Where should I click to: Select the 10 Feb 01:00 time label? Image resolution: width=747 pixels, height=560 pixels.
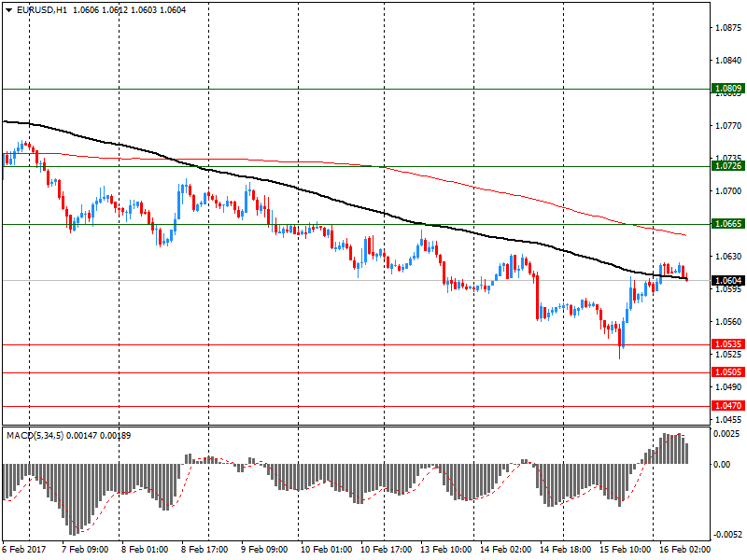tap(326, 549)
